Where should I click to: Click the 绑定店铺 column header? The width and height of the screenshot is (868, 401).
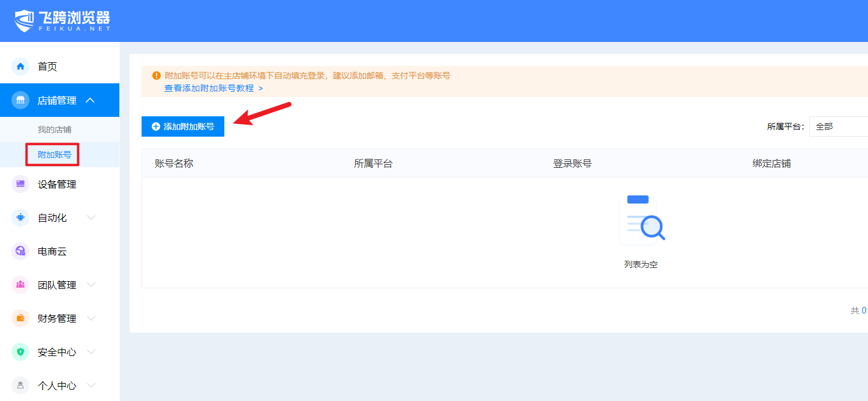coord(771,163)
